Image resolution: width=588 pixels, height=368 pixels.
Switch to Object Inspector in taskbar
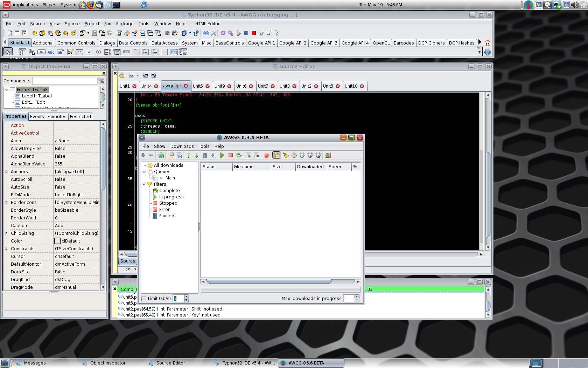(x=108, y=363)
